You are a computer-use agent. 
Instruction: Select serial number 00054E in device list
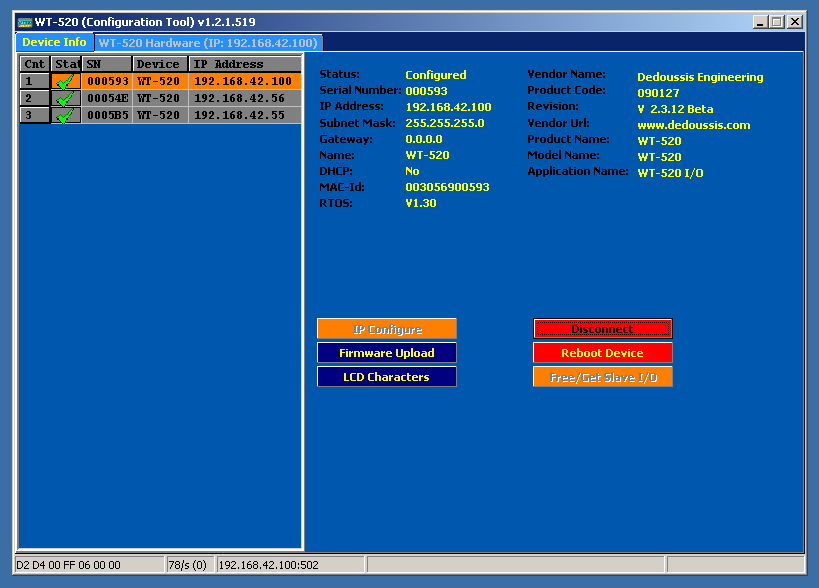[x=108, y=98]
